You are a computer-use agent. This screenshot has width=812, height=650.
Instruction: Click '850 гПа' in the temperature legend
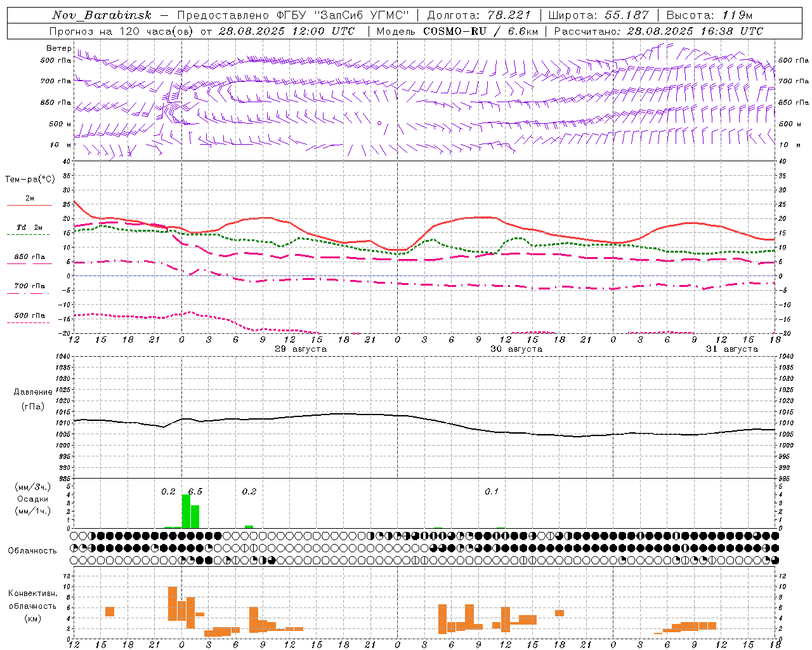(x=30, y=257)
